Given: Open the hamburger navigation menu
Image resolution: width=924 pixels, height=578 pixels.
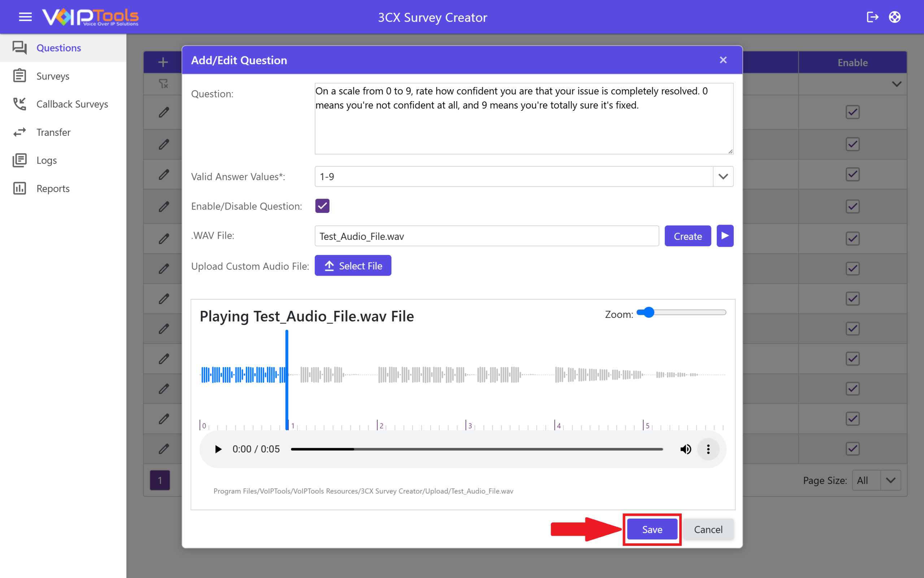Looking at the screenshot, I should [x=25, y=17].
